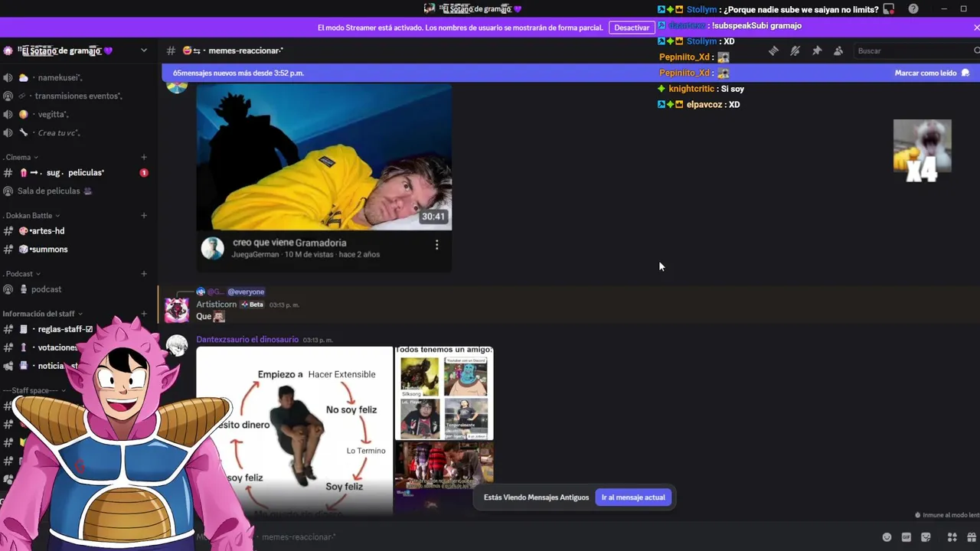Click the Artisticorn username
The image size is (980, 551).
(x=216, y=305)
